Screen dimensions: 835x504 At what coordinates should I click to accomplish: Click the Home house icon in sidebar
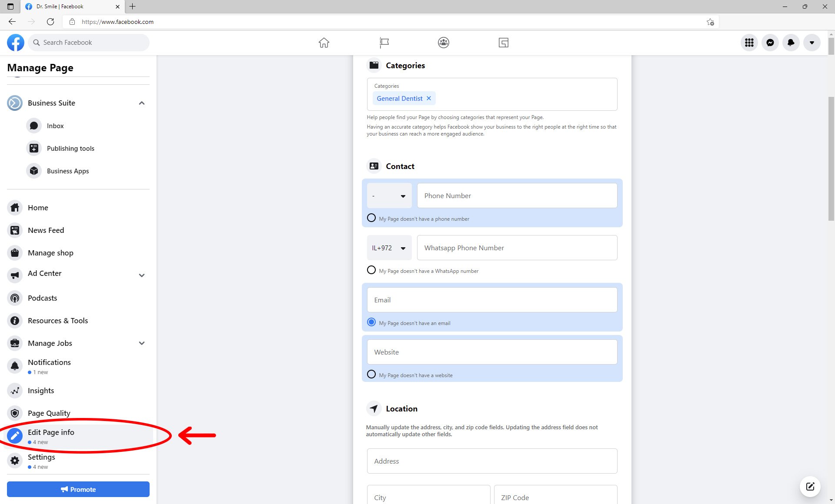click(x=15, y=208)
